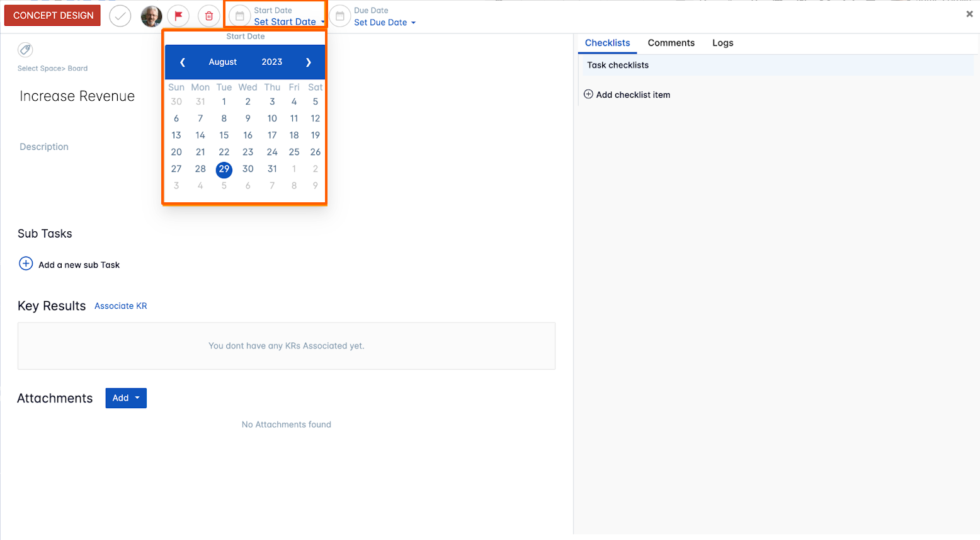Click the Due Date calendar icon
Viewport: 980px width, 540px height.
pos(339,16)
